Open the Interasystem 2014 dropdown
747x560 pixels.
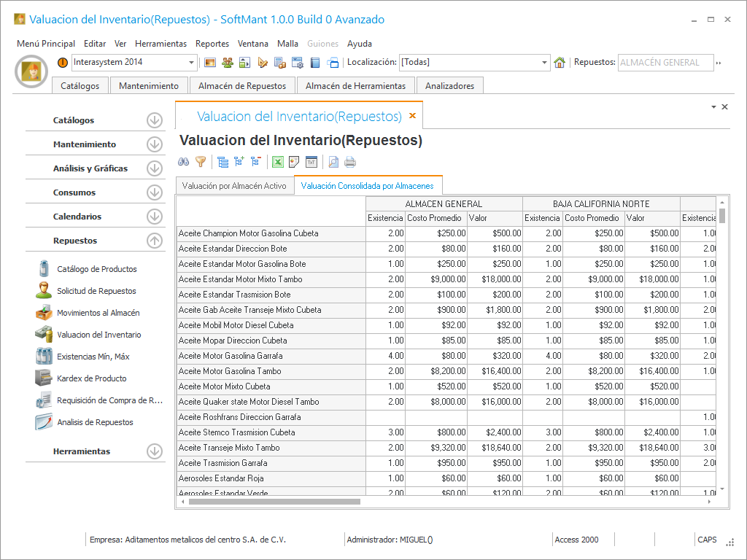tap(192, 63)
